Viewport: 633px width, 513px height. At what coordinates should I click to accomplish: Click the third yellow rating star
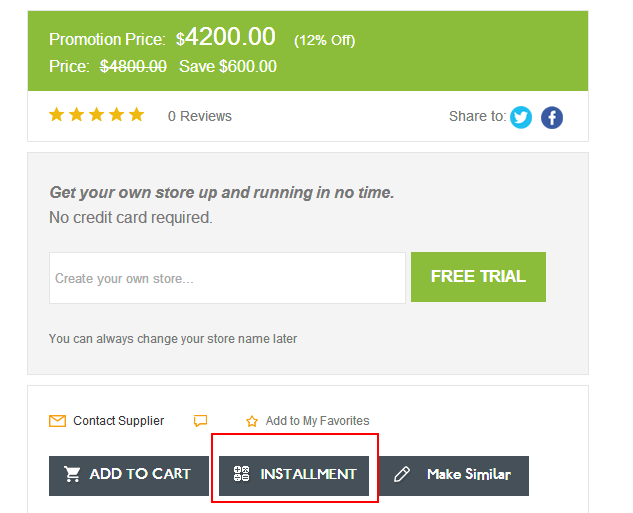[x=96, y=115]
